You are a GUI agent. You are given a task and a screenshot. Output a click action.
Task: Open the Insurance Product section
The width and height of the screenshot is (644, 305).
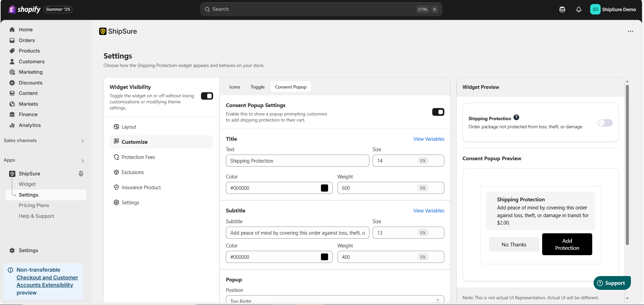[x=161, y=188]
